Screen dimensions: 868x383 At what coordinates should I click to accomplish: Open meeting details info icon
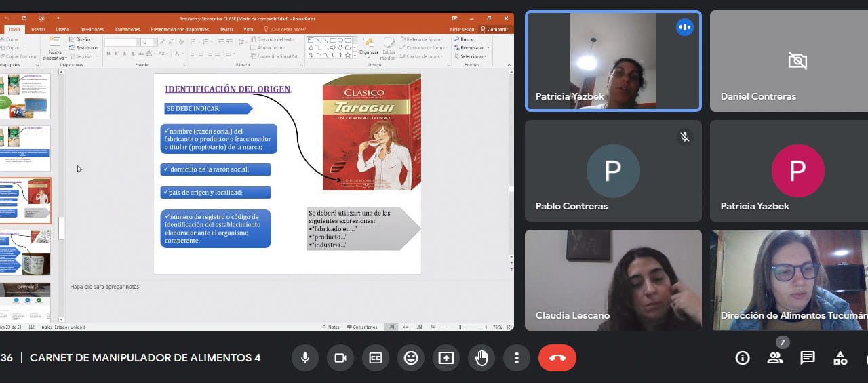coord(743,358)
